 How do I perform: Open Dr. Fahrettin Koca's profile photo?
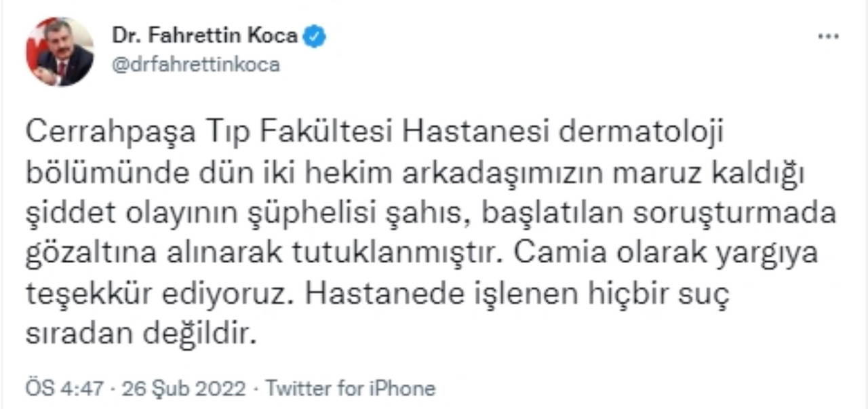(60, 52)
